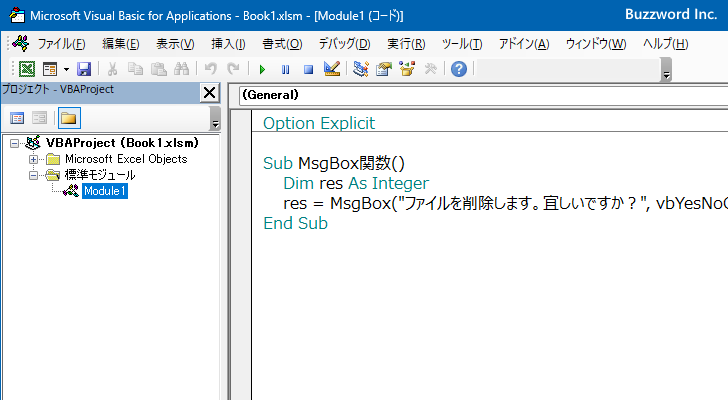The image size is (728, 400).
Task: Select VBAProject (Book1.xlsm) in the tree
Action: tap(122, 142)
